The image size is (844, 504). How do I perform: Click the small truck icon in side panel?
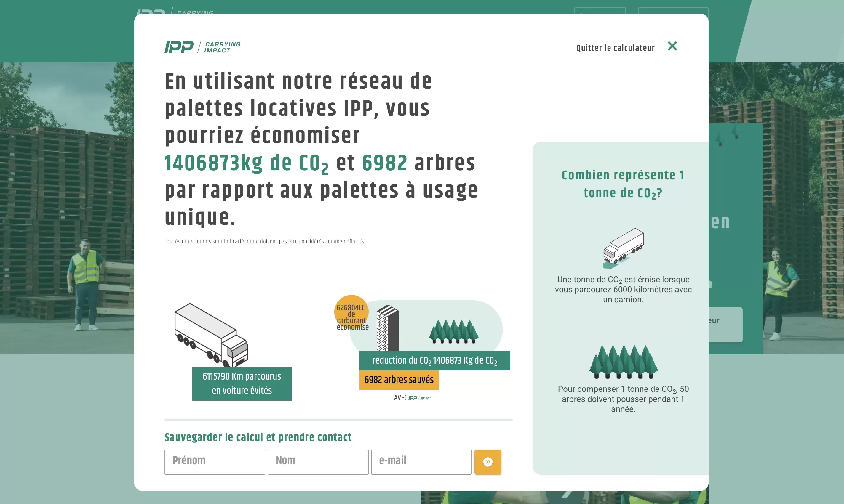point(624,248)
